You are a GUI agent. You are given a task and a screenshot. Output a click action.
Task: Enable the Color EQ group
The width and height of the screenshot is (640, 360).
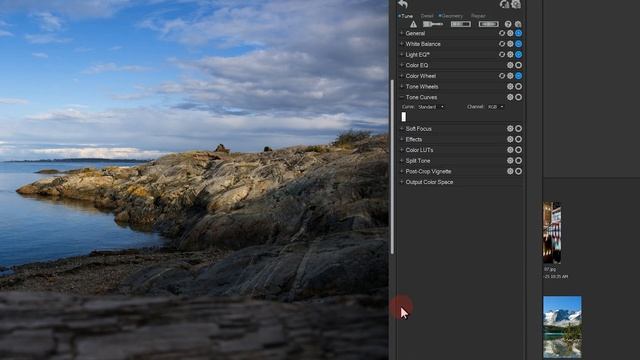[x=518, y=65]
